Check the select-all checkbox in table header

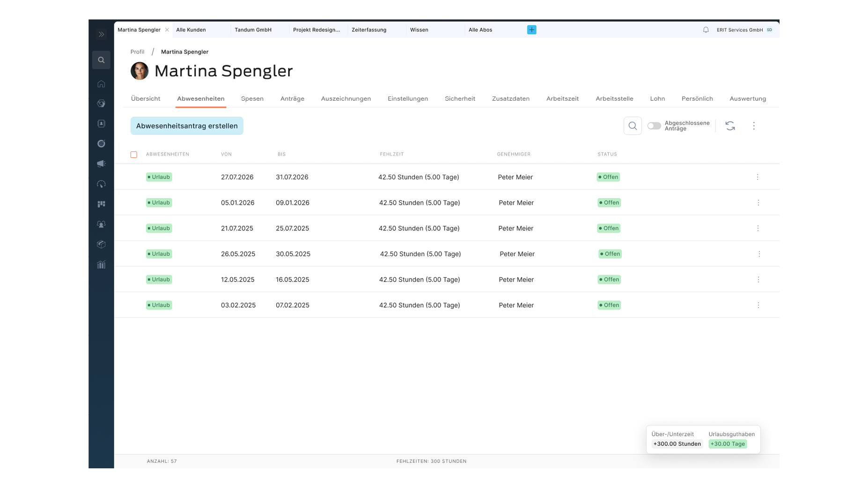tap(134, 155)
